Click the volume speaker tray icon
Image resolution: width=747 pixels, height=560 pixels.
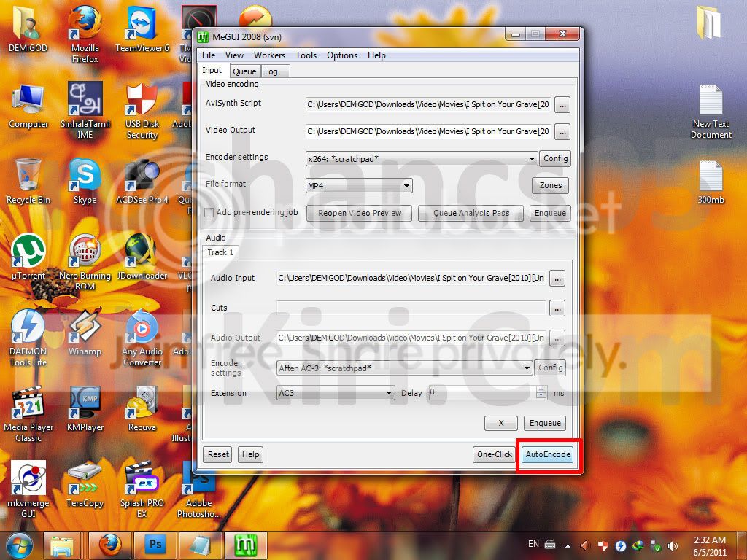pos(673,545)
